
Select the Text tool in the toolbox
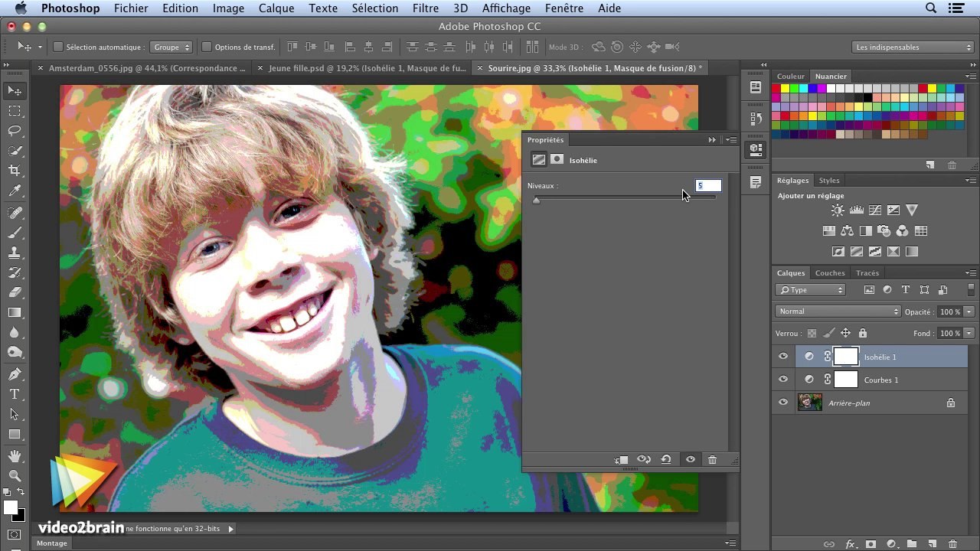[x=15, y=394]
